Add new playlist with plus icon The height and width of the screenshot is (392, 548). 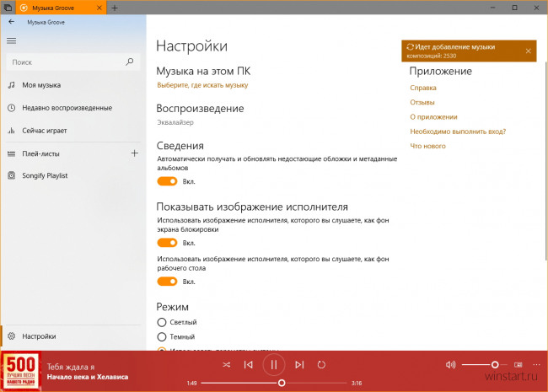(135, 153)
